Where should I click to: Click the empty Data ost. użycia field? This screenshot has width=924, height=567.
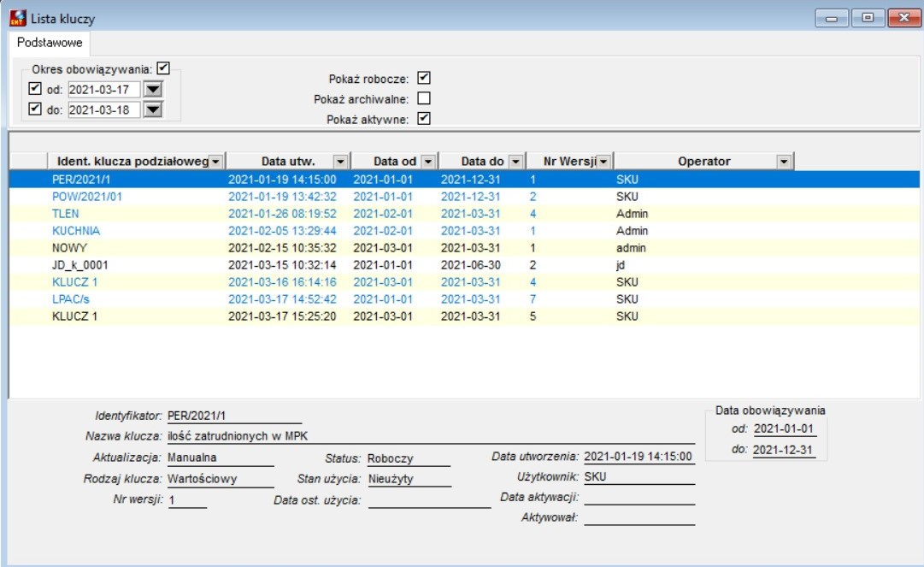coord(429,499)
